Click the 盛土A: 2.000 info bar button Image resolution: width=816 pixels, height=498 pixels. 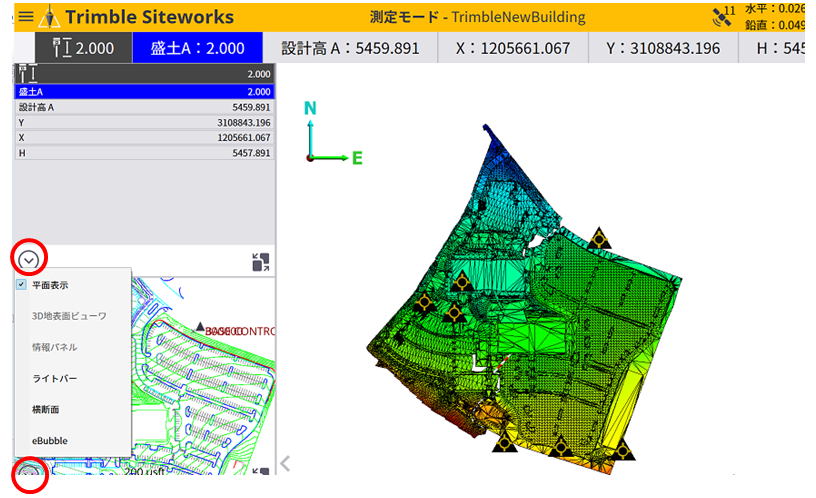(197, 48)
